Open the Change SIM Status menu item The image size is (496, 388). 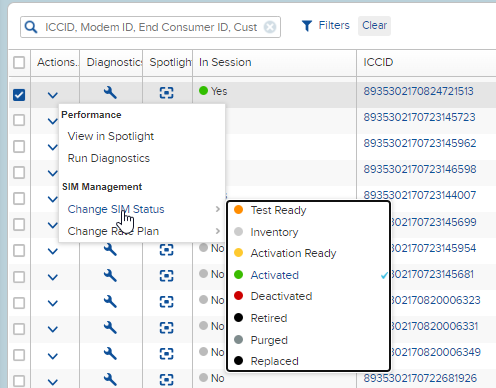(x=116, y=209)
